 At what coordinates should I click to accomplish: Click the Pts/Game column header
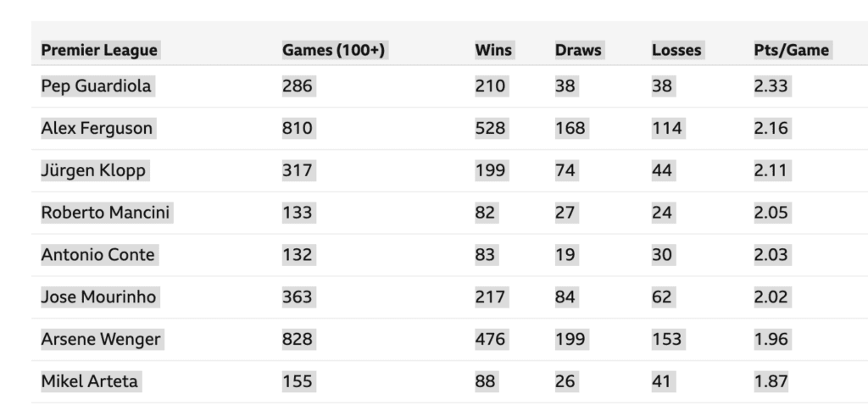click(x=792, y=50)
